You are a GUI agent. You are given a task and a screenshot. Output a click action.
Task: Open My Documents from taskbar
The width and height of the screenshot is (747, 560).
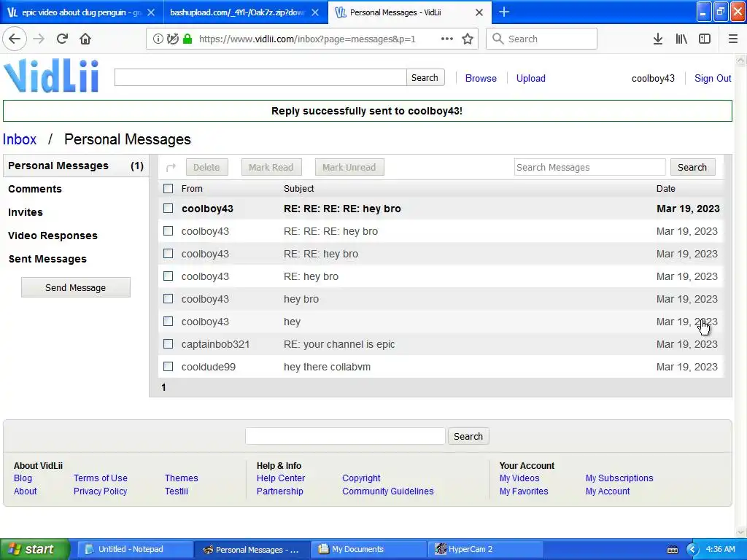click(x=369, y=549)
